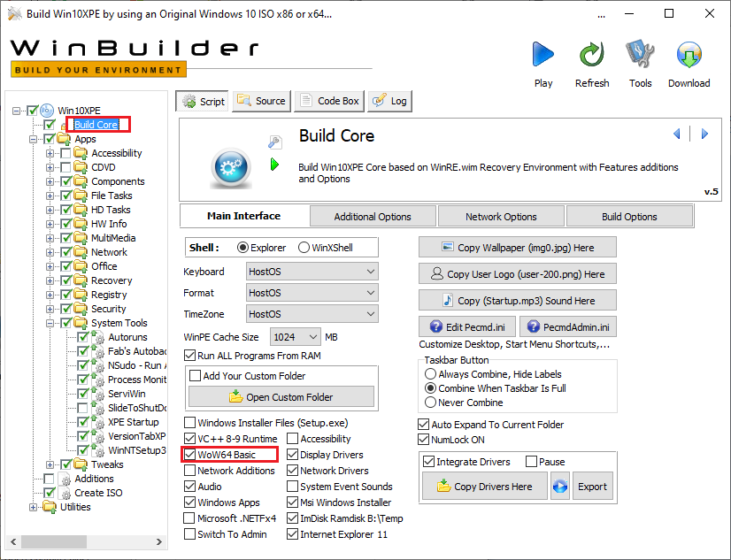Screen dimensions: 731x560
Task: Click the PecmdAdmin.ini button
Action: [x=568, y=326]
